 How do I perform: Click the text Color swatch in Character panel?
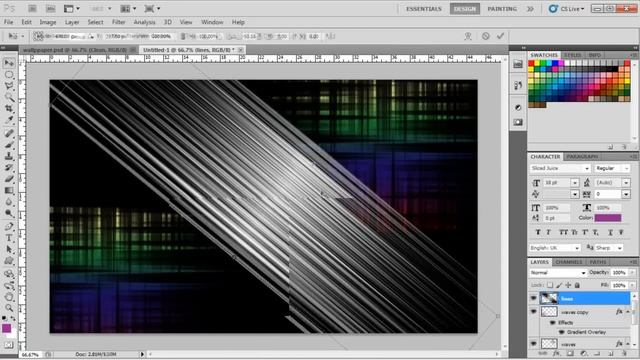pos(608,218)
